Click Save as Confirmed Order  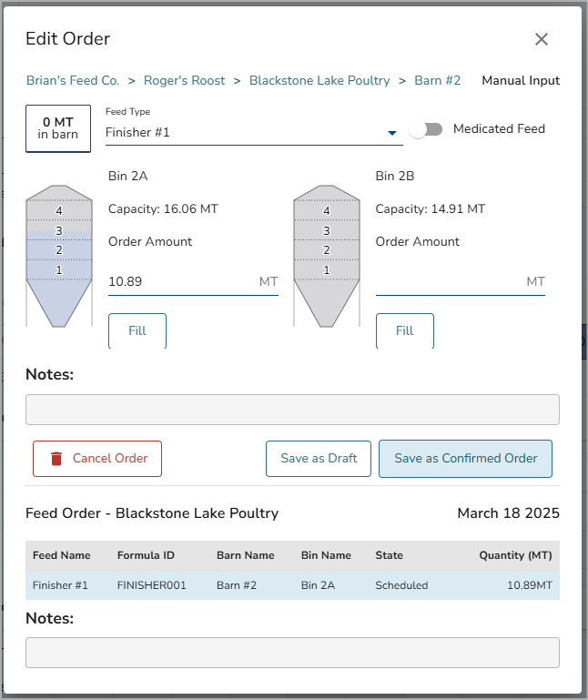pos(465,459)
